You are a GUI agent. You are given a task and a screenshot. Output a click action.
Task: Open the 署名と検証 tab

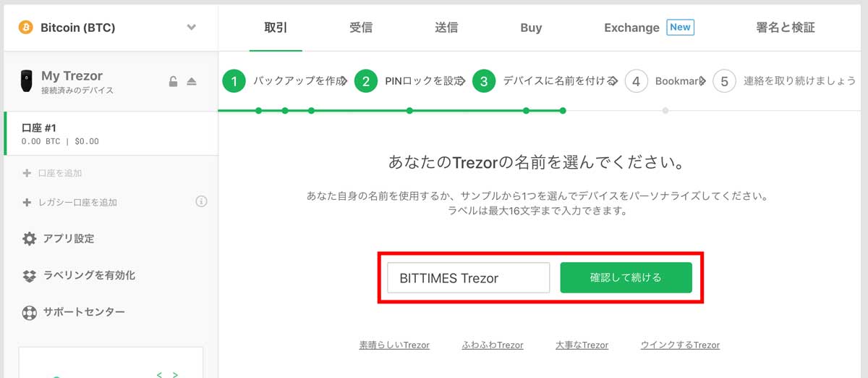tap(786, 28)
